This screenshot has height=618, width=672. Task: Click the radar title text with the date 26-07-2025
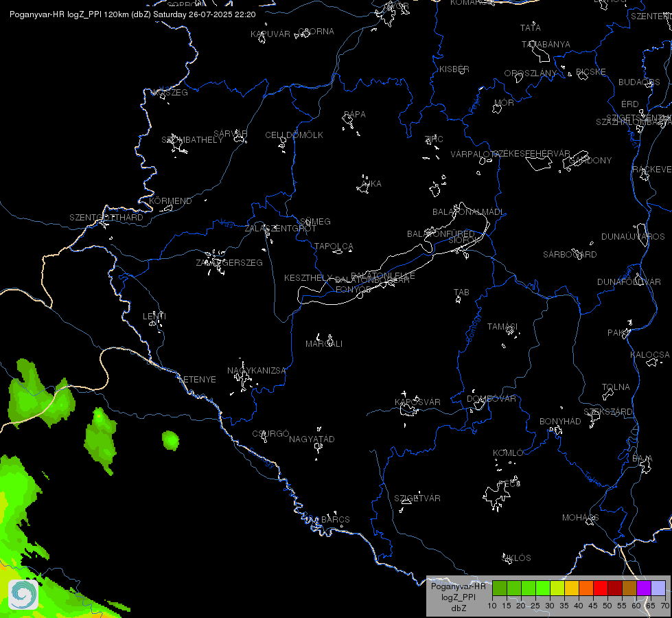tap(132, 14)
